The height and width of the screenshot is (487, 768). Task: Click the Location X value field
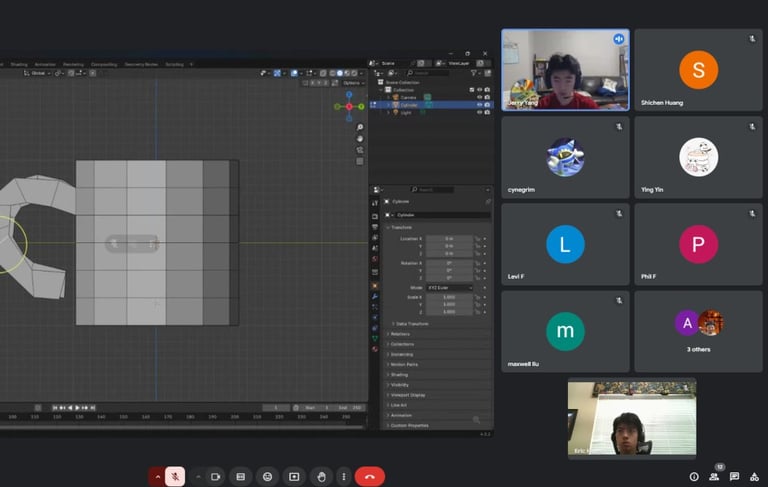[449, 239]
